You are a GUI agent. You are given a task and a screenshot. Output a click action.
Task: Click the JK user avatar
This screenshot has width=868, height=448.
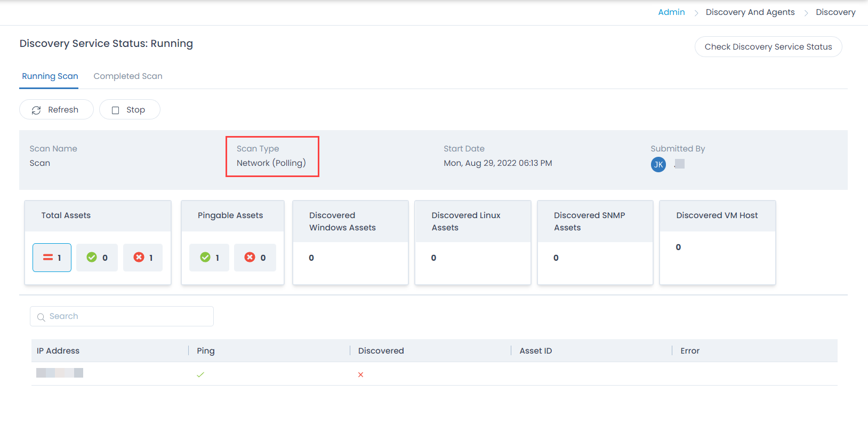click(x=658, y=164)
